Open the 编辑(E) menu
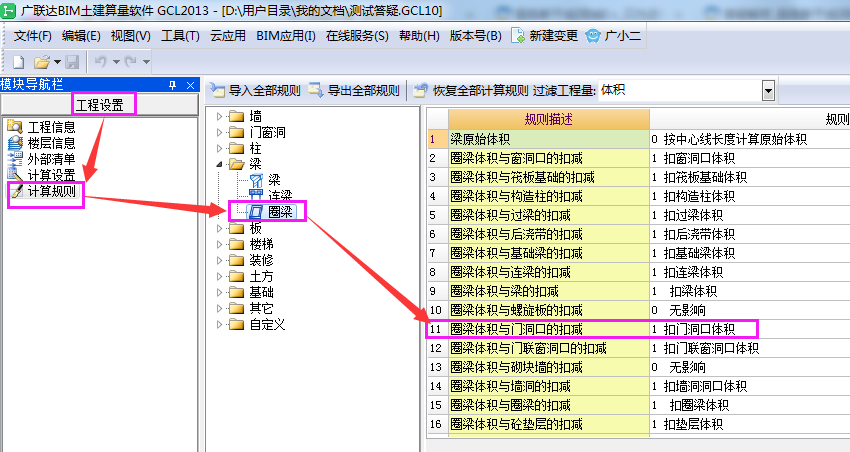 point(81,36)
